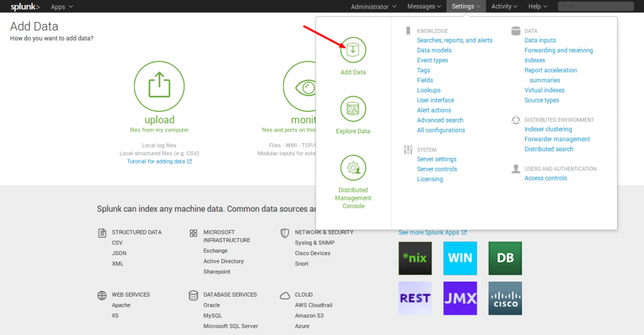Click Server controls entry
Screen dimensions: 644x335
pos(437,169)
